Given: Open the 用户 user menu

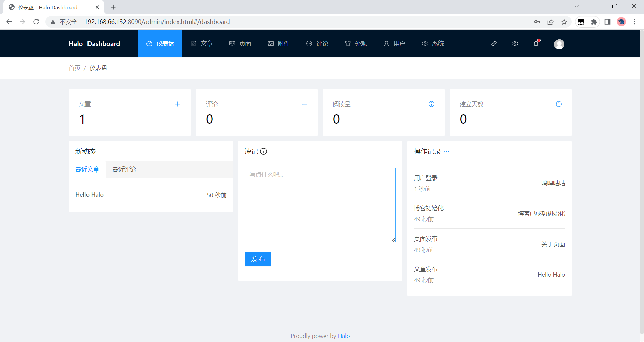Looking at the screenshot, I should coord(395,44).
